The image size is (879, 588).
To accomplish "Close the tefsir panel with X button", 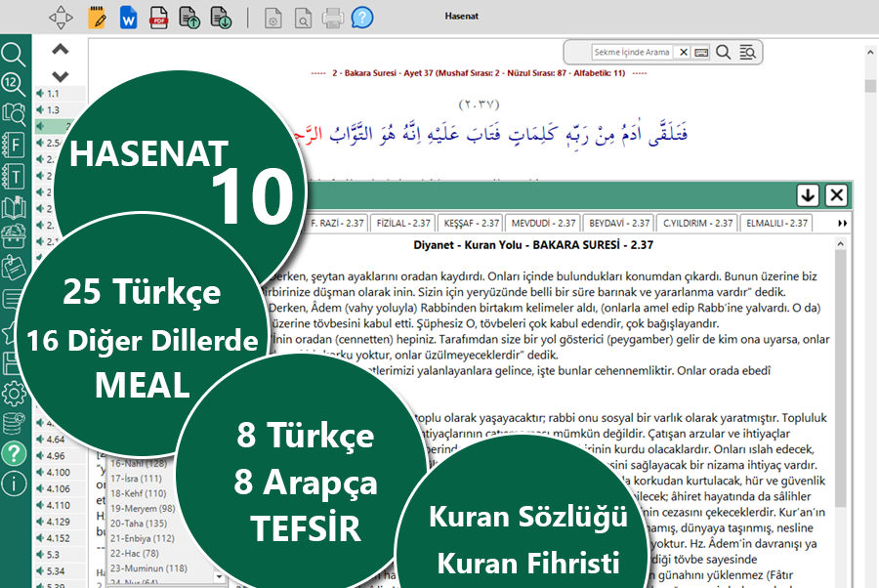I will (x=836, y=195).
